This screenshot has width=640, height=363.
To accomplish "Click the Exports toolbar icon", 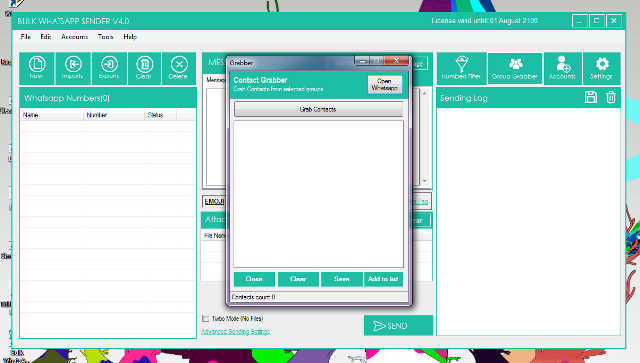I will 109,68.
